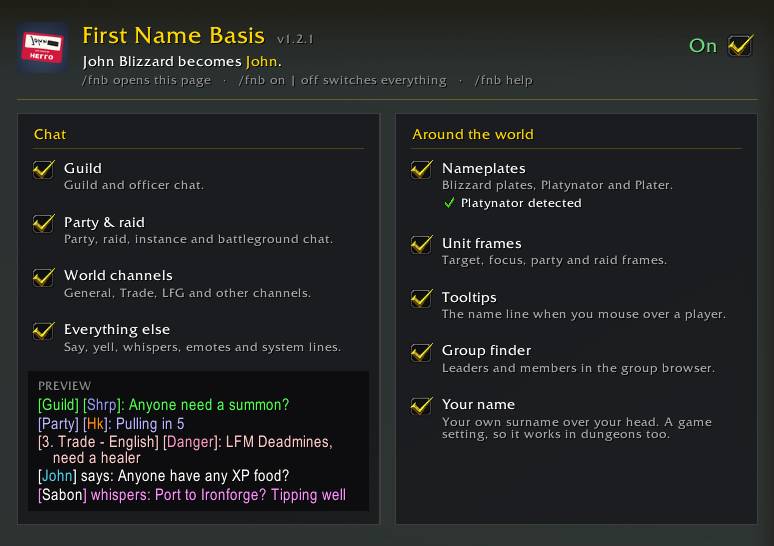Click the [Hk] player name in preview
774x546 pixels.
tap(95, 424)
